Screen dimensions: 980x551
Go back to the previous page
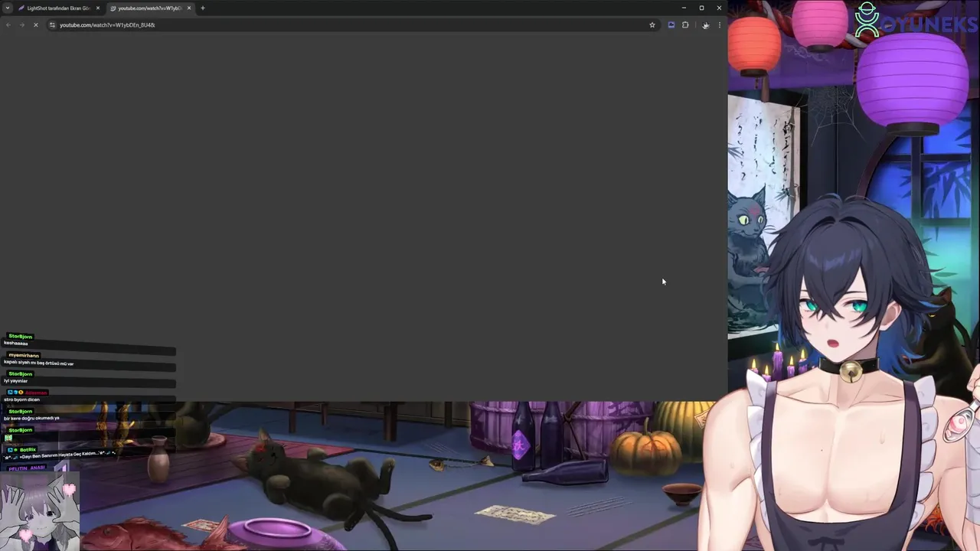8,25
